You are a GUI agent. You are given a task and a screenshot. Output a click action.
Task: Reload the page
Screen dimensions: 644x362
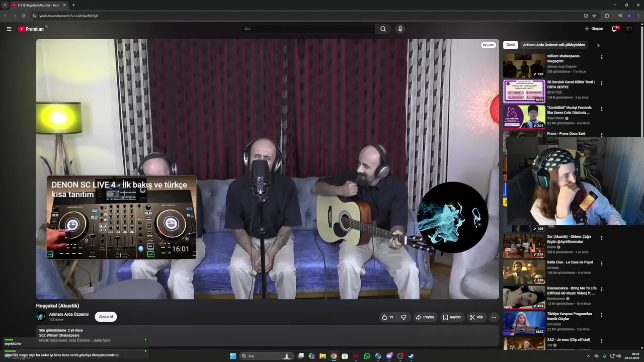23,16
